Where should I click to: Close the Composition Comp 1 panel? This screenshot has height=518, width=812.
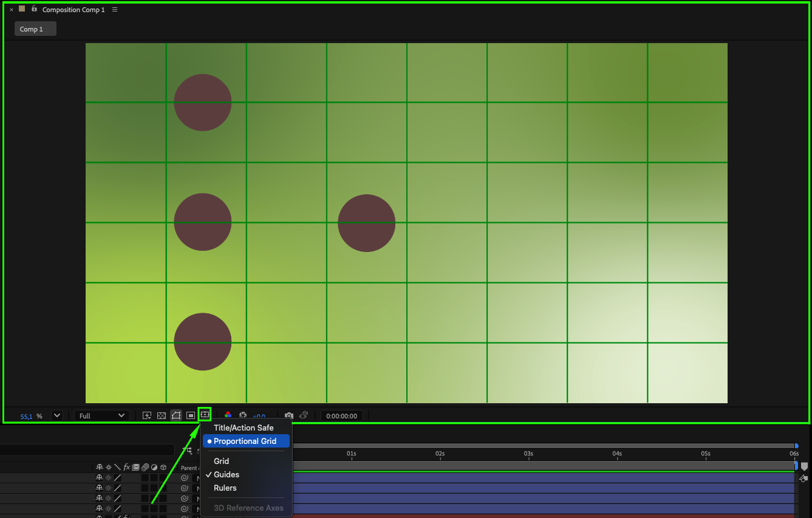pos(12,10)
